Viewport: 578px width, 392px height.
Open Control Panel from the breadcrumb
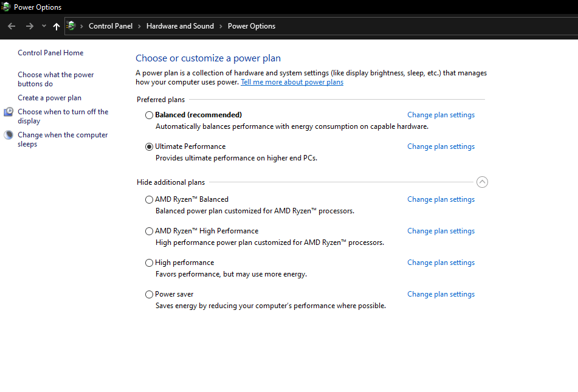[x=111, y=26]
